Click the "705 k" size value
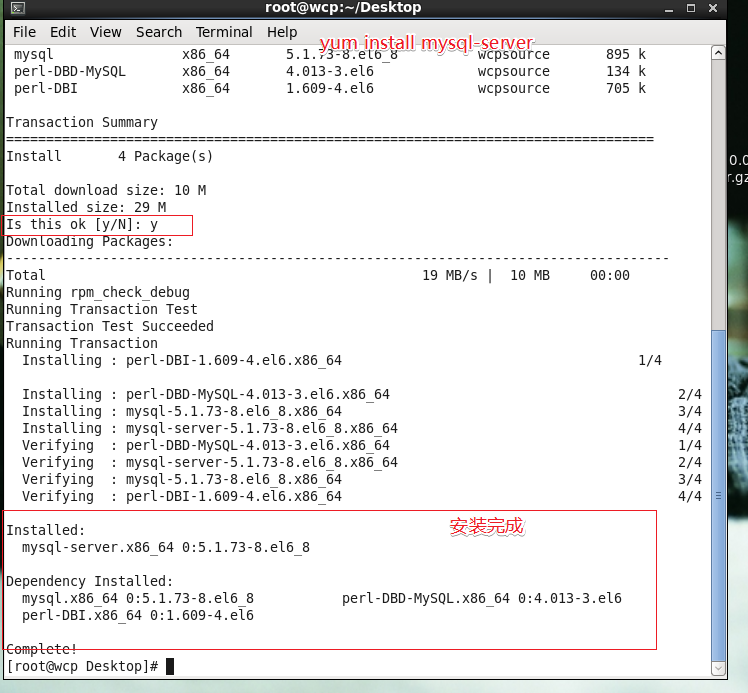This screenshot has height=693, width=748. pos(626,89)
